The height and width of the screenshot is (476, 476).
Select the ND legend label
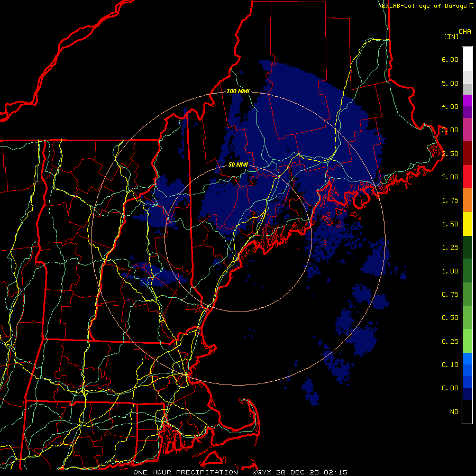pyautogui.click(x=454, y=412)
